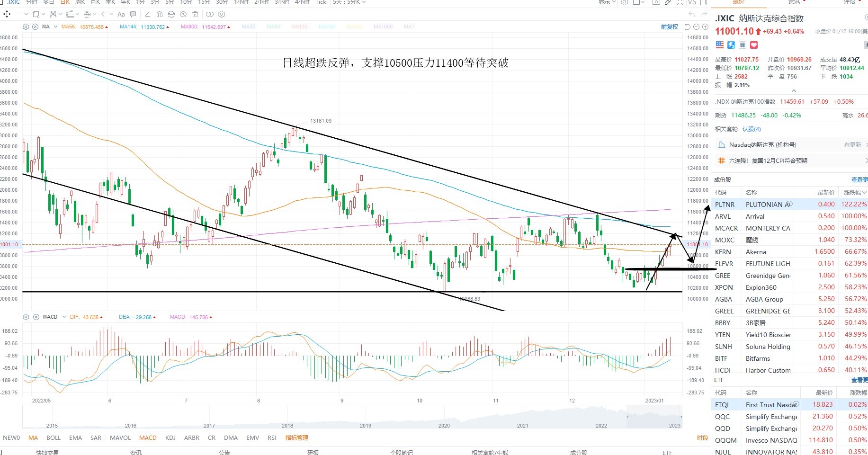Open the MA indicator settings gear
Image resolution: width=868 pixels, height=455 pixels.
coord(26,27)
